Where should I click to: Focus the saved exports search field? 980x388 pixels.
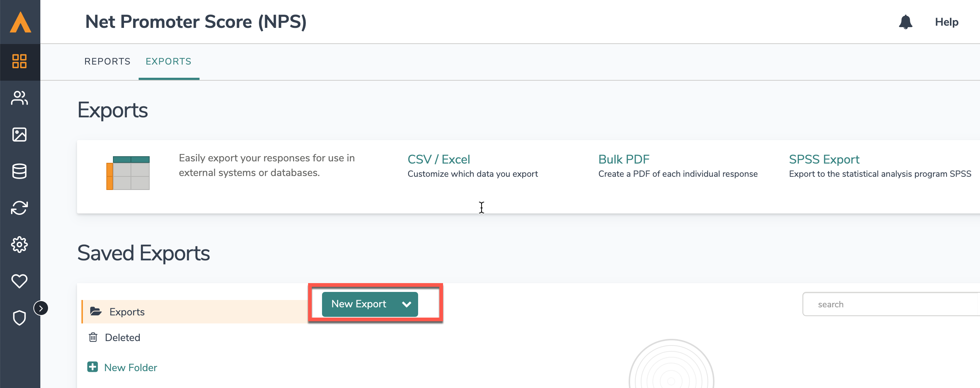point(891,304)
